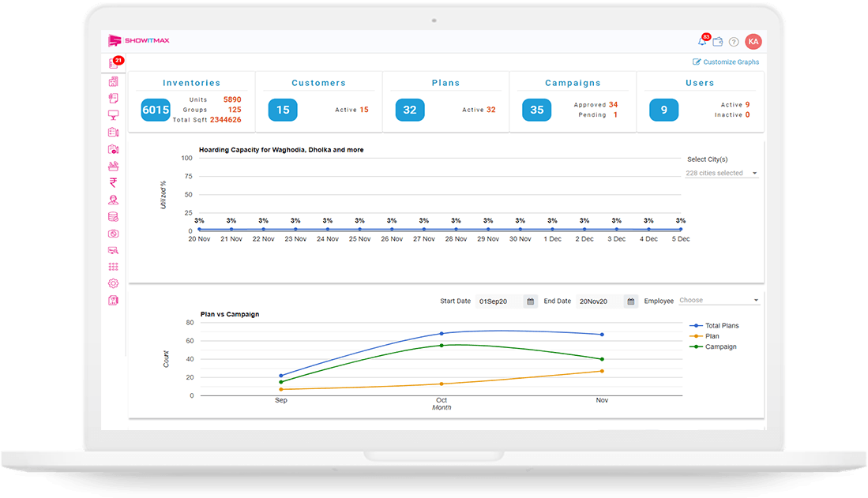The height and width of the screenshot is (498, 868).
Task: Open the wallet icon in header
Action: click(x=718, y=42)
